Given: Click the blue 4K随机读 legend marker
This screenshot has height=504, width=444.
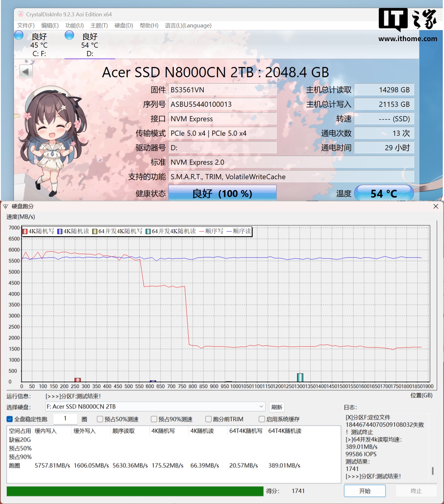Looking at the screenshot, I should (60, 231).
